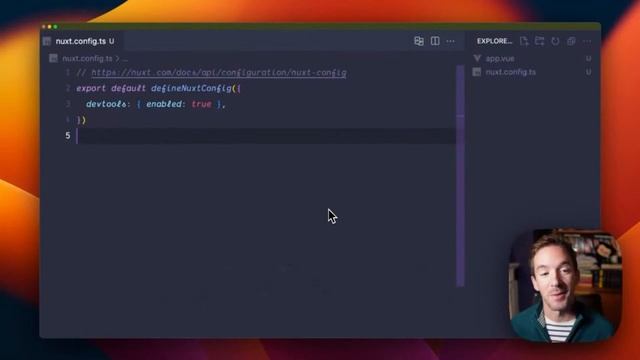The width and height of the screenshot is (640, 360).
Task: Create a new folder in Explorer
Action: click(540, 41)
